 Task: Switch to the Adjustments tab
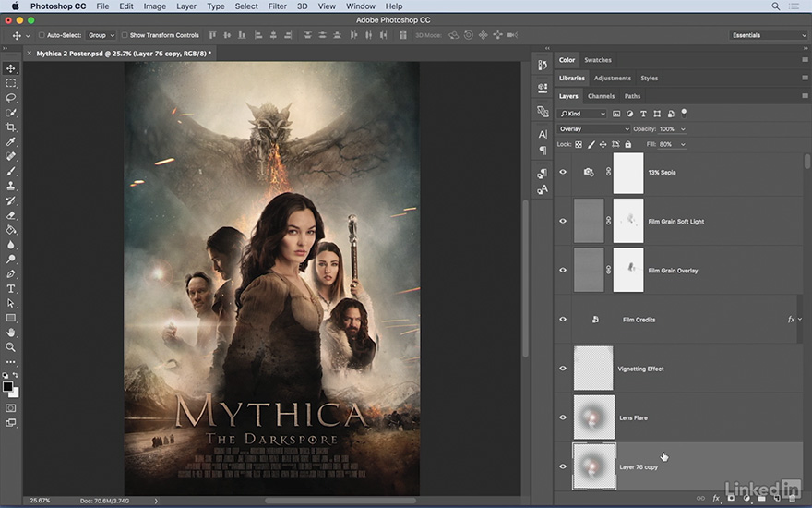[612, 79]
